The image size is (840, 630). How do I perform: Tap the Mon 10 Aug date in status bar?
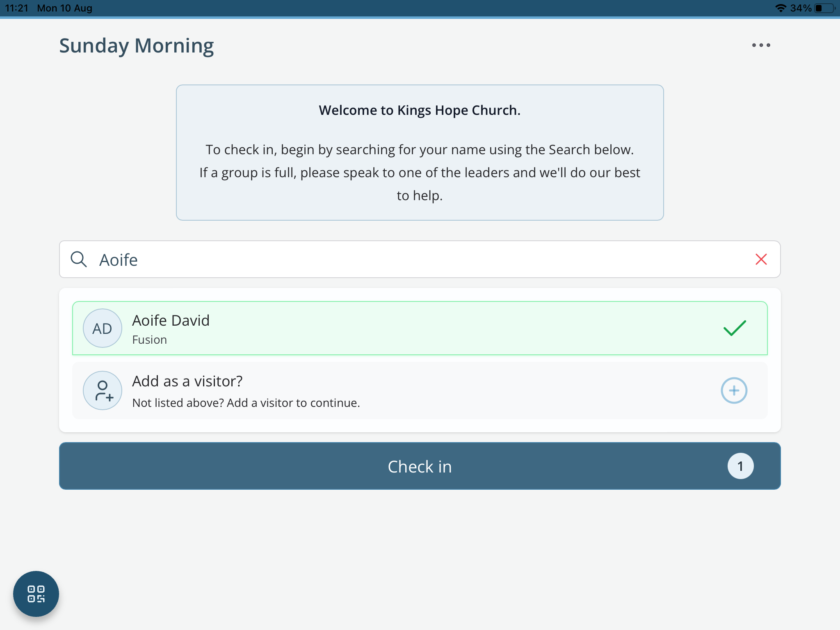pos(65,8)
